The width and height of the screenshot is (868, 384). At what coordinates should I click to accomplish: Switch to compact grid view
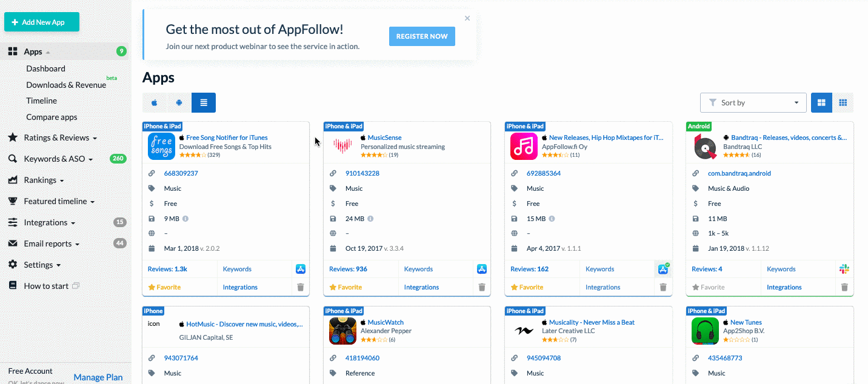843,103
